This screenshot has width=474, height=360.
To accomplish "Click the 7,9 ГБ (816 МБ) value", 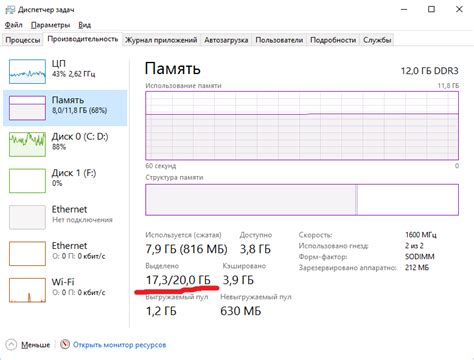I will pyautogui.click(x=186, y=249).
